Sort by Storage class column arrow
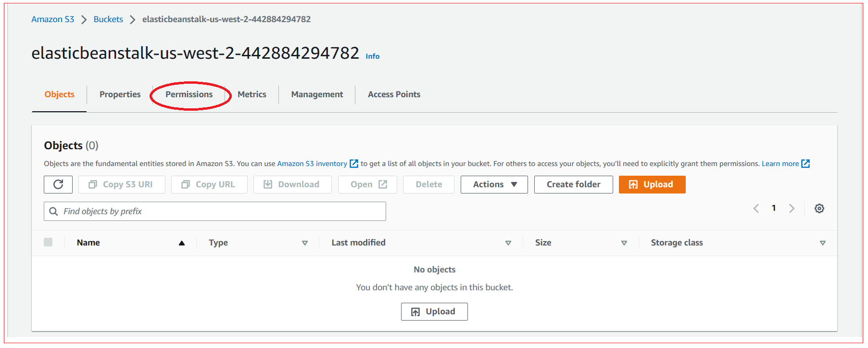 coord(823,243)
